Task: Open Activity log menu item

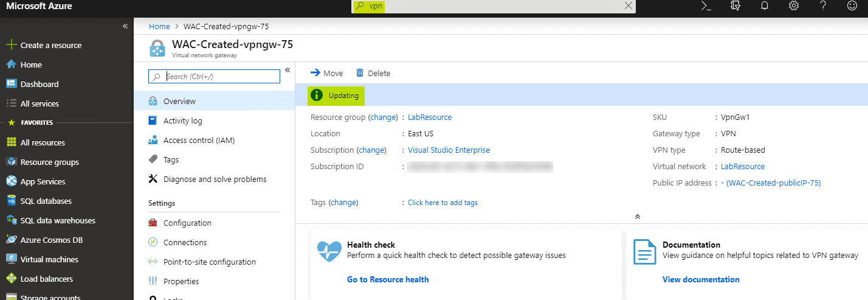Action: click(182, 120)
